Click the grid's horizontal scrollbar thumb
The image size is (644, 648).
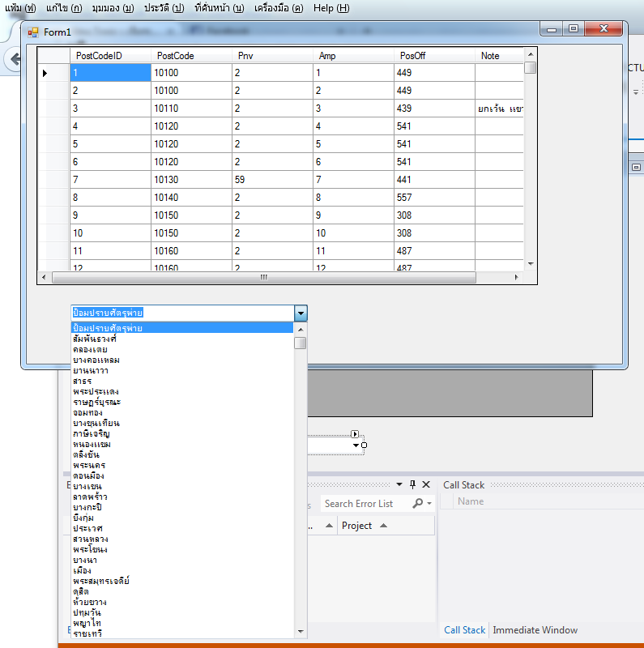[x=263, y=278]
